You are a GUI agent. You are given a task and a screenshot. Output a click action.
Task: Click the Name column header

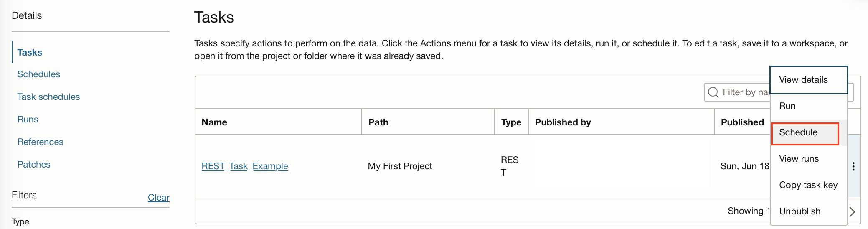point(214,122)
